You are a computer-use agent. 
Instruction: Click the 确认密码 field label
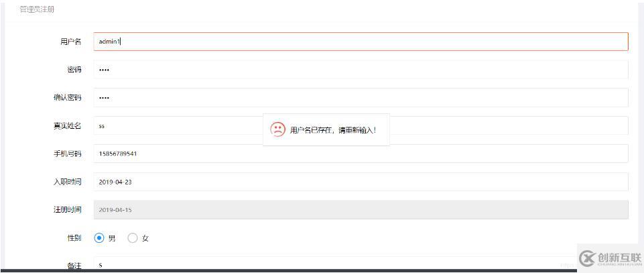point(68,98)
